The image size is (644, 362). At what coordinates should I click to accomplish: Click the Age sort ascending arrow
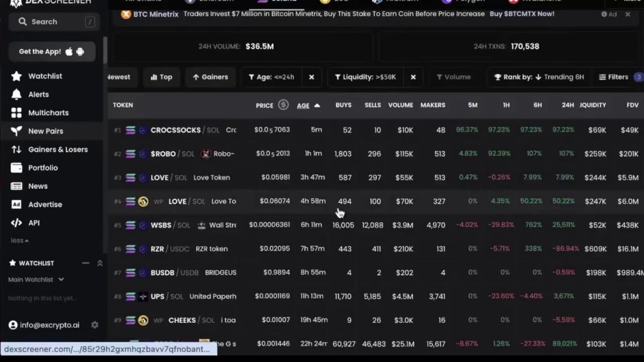click(317, 106)
